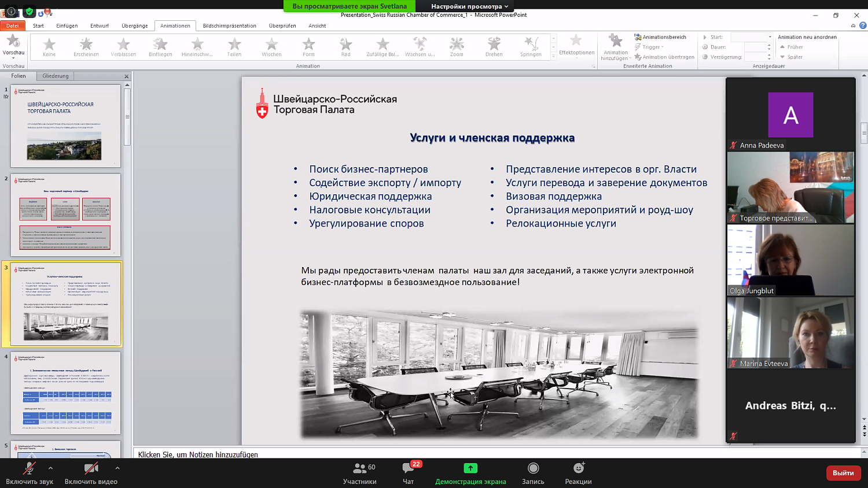Viewport: 868px width, 488px height.
Task: Leave meeting with Выйти button
Action: [843, 473]
